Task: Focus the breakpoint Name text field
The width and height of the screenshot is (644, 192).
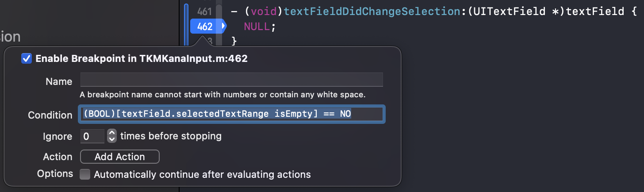Action: tap(231, 80)
